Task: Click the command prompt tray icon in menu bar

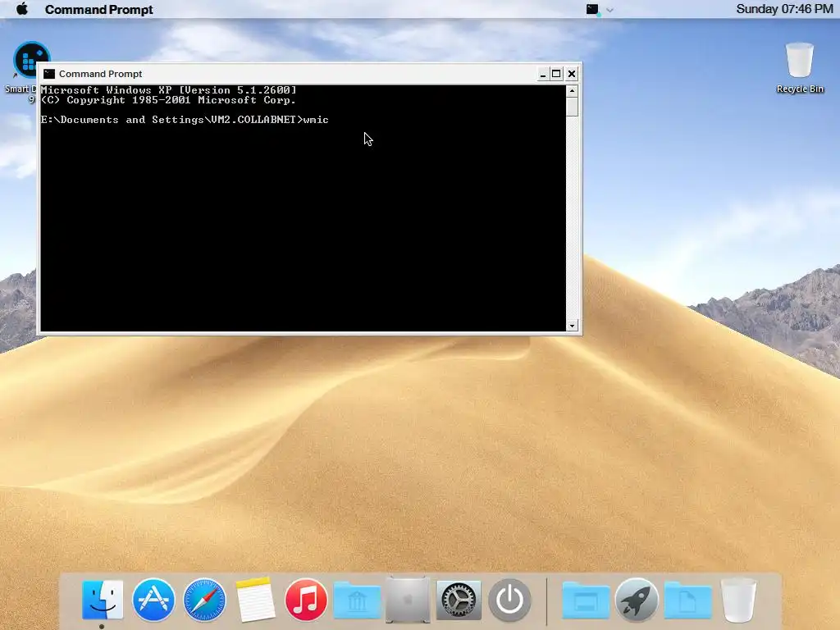Action: [x=592, y=9]
